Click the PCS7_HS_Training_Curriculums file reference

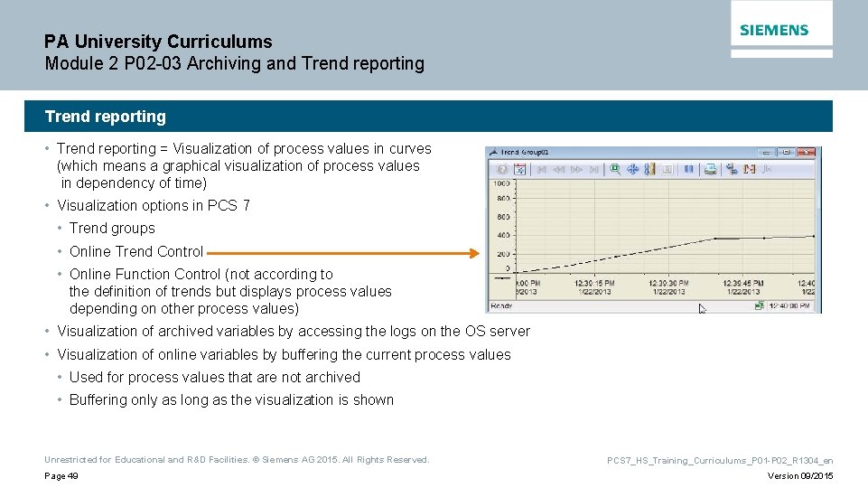coord(720,460)
